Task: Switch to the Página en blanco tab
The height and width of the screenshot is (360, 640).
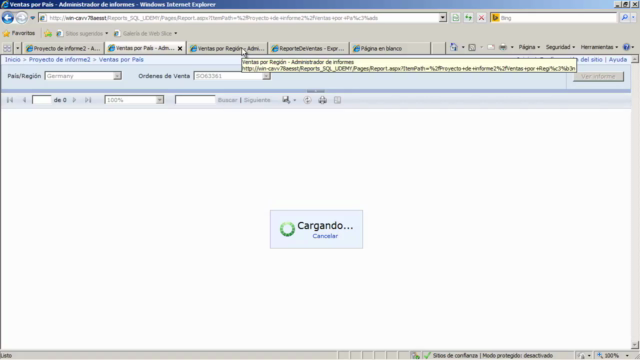Action: (x=390, y=48)
